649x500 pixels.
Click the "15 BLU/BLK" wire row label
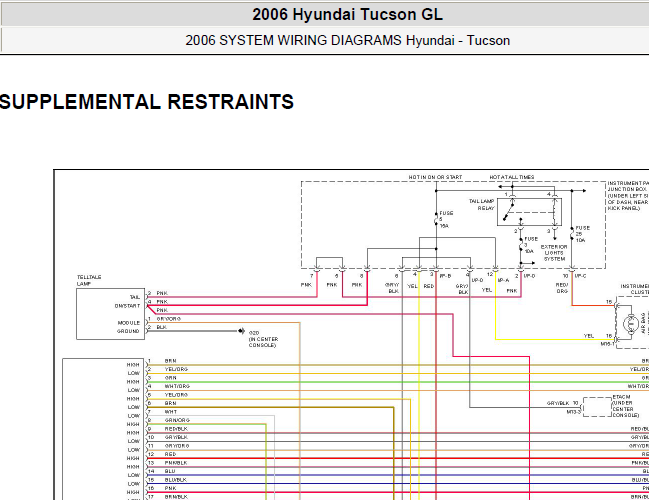coord(167,480)
